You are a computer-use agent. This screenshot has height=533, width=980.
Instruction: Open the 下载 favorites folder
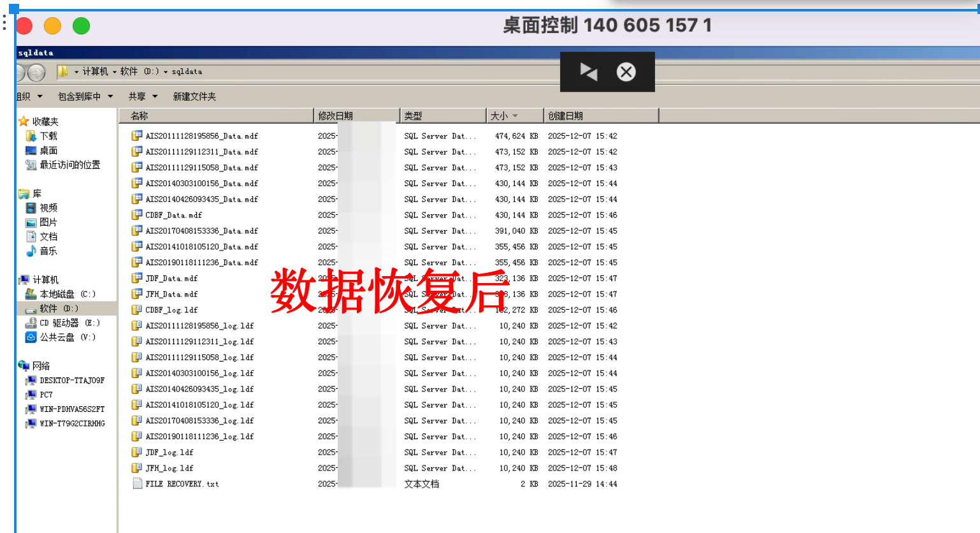48,136
